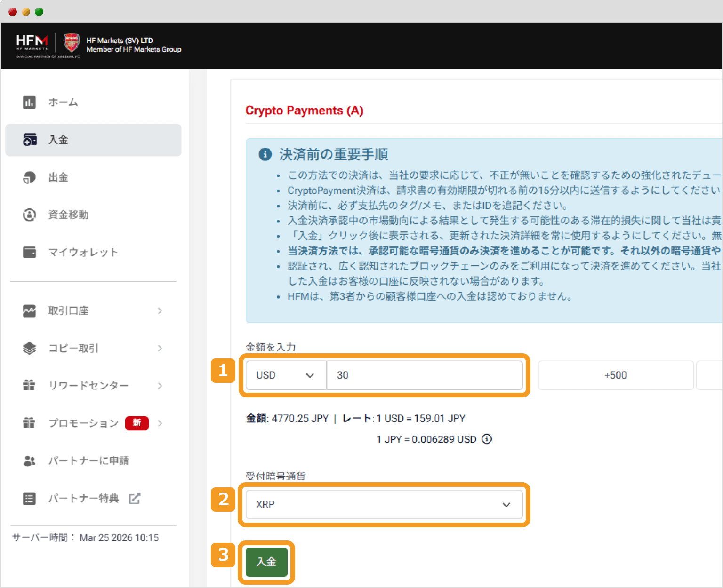Expand the リワードセンター submenu arrow
Viewport: 723px width, 588px height.
coord(160,386)
